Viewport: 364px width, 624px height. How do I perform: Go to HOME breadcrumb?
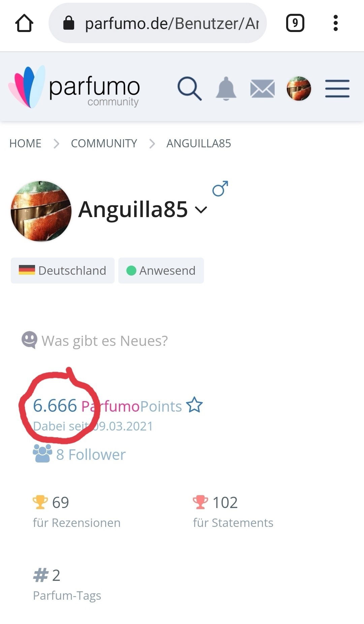coord(25,143)
